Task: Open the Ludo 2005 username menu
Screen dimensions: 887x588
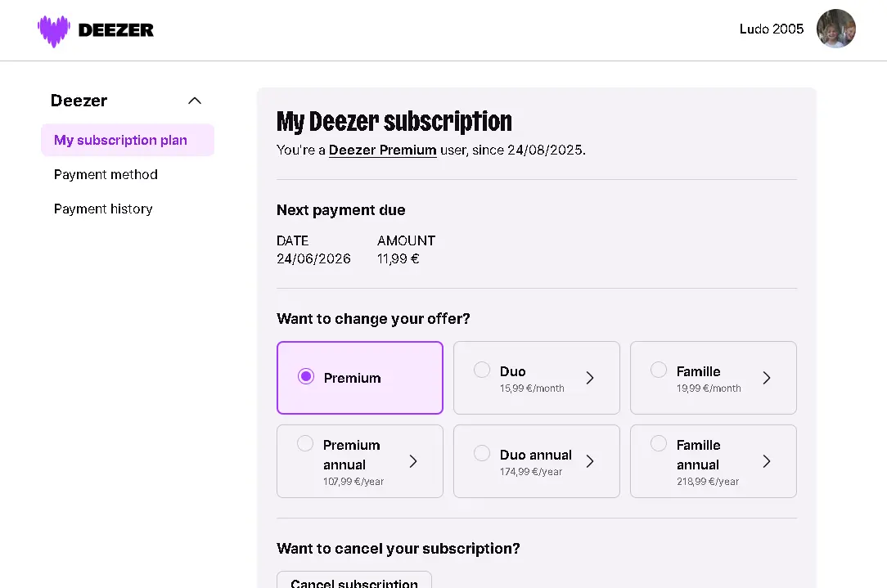Action: [x=771, y=29]
